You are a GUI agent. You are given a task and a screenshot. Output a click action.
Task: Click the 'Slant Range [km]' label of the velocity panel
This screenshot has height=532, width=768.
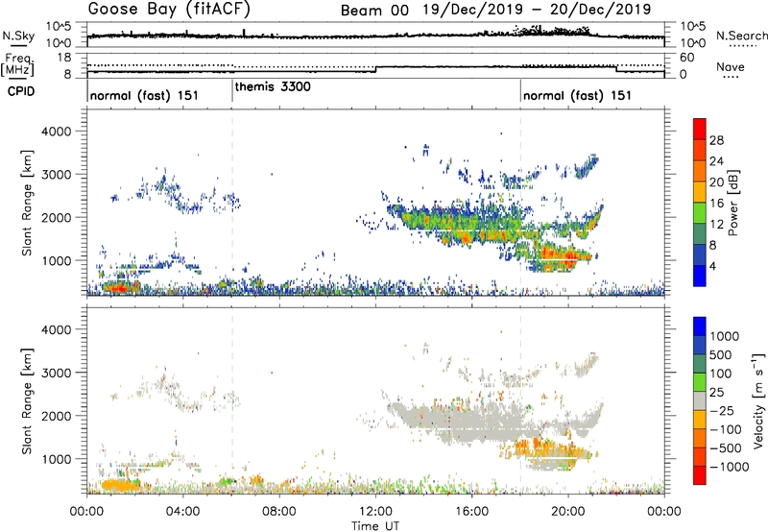tap(27, 401)
